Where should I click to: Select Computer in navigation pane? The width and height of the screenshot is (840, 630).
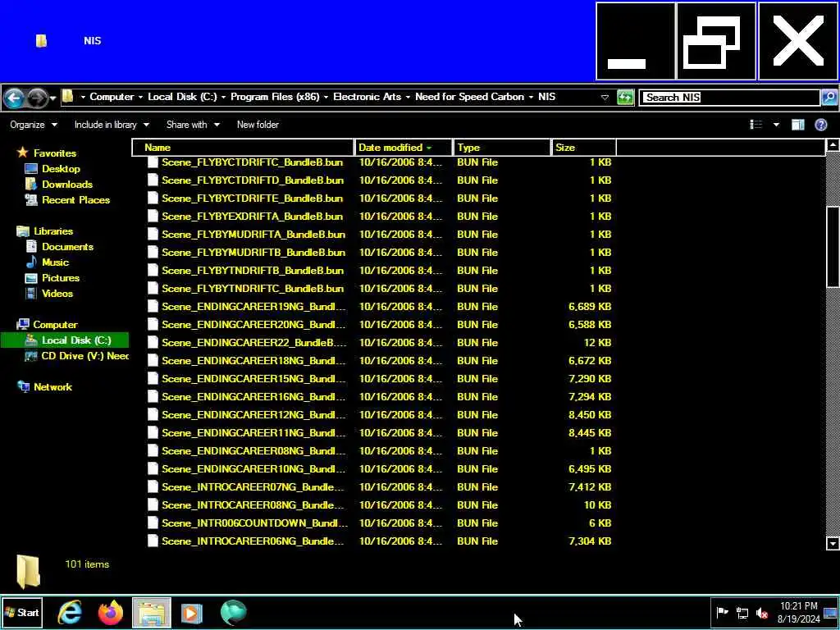[x=55, y=325]
